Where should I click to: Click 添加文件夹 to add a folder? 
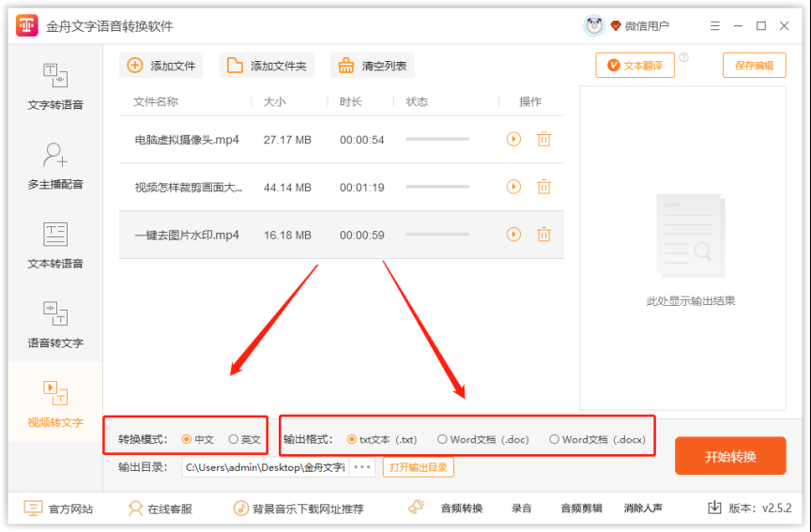268,66
